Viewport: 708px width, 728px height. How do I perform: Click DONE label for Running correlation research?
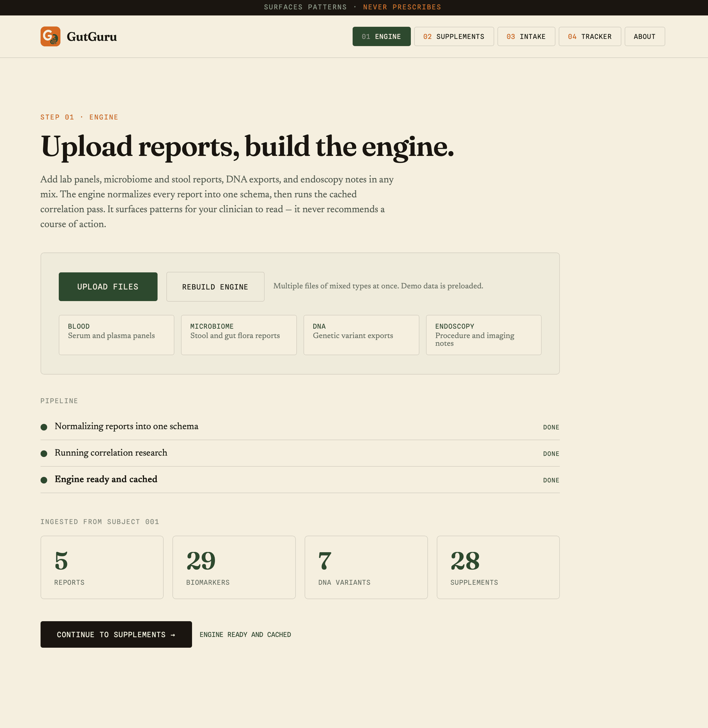tap(551, 454)
